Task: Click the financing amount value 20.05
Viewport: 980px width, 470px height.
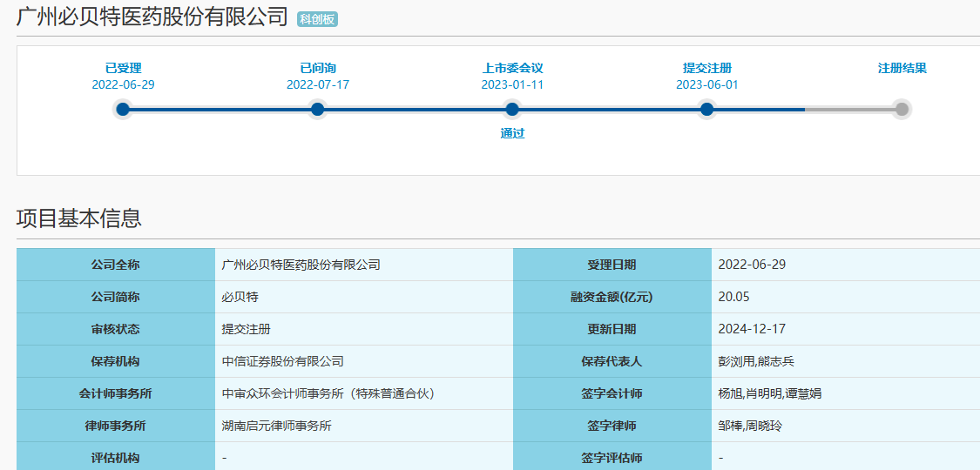Action: (733, 297)
